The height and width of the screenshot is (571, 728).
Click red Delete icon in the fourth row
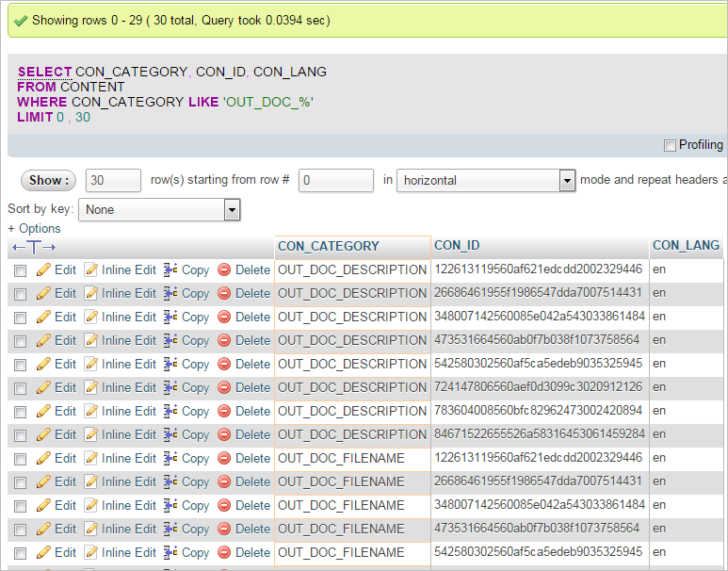point(224,340)
